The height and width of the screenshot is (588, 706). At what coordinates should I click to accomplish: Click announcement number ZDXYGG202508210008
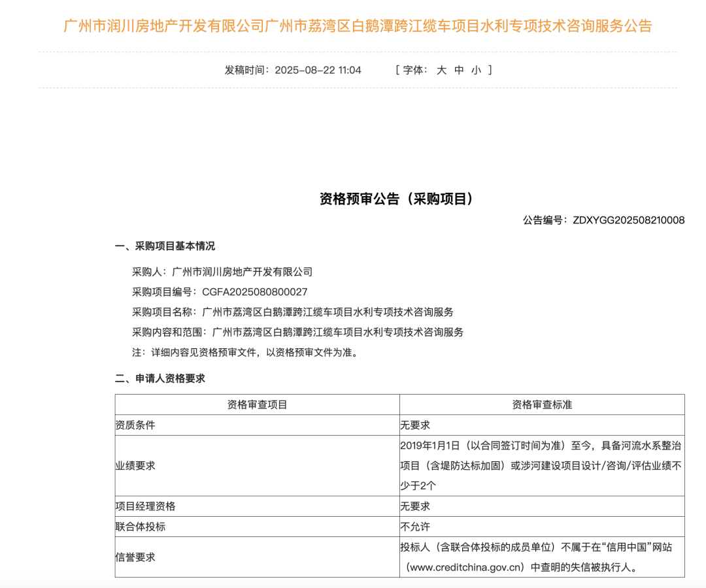pos(628,220)
